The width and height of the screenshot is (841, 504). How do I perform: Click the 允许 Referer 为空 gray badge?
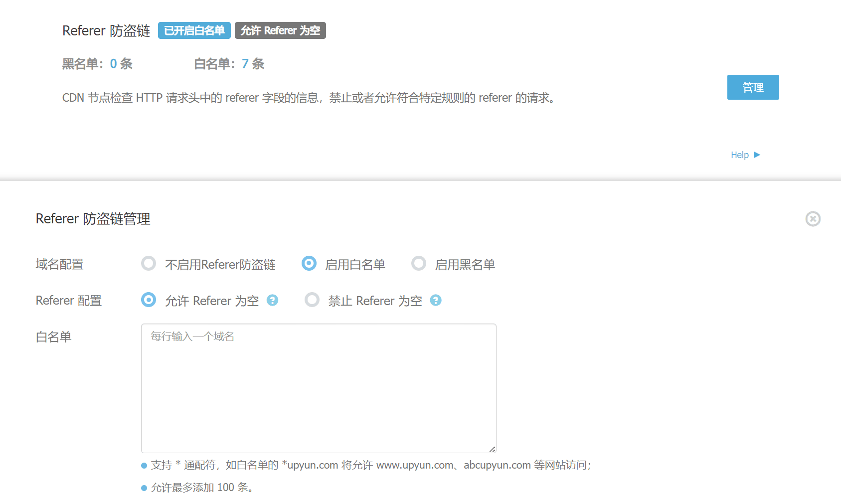click(x=280, y=30)
